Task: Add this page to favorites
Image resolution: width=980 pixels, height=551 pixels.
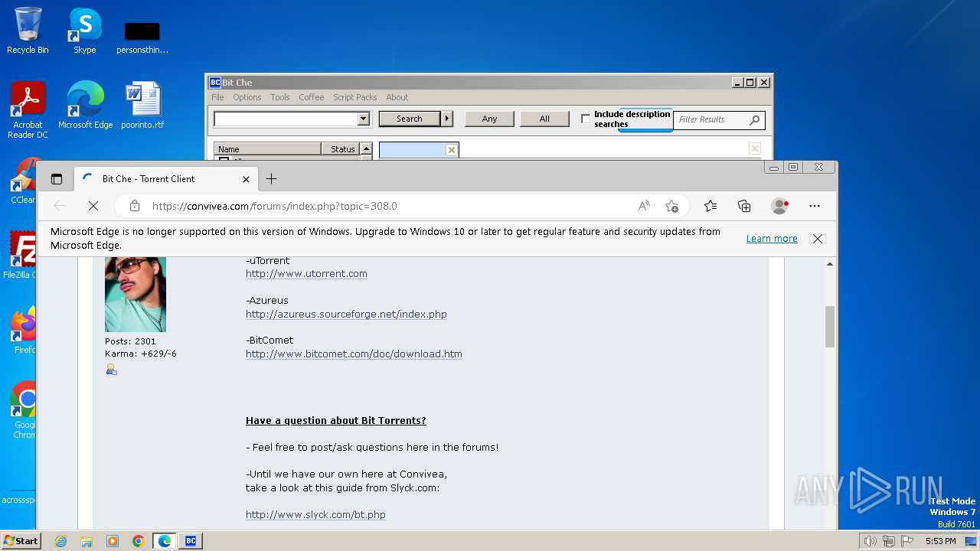Action: 671,206
